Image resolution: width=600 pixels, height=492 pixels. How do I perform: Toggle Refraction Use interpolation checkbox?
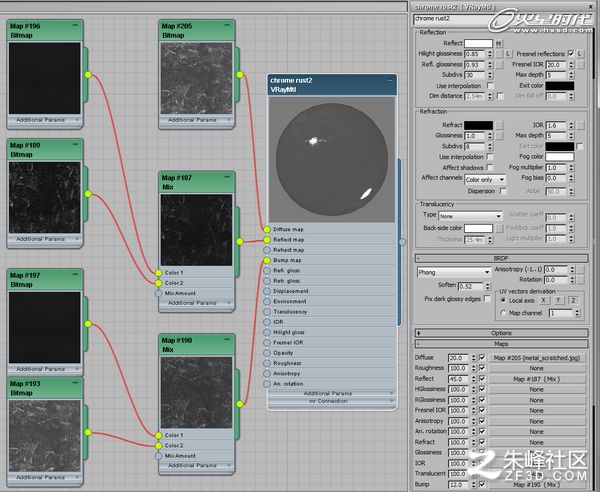tap(490, 157)
